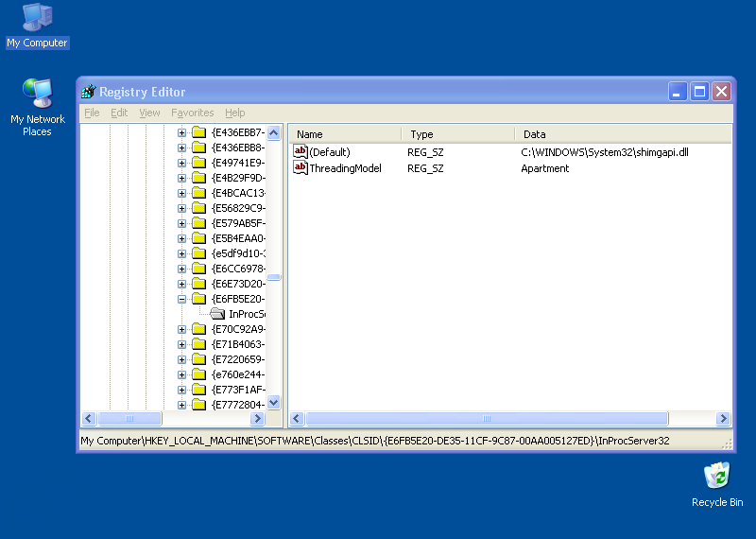The width and height of the screenshot is (756, 539).
Task: Click the Apartment data cell
Action: [x=545, y=168]
